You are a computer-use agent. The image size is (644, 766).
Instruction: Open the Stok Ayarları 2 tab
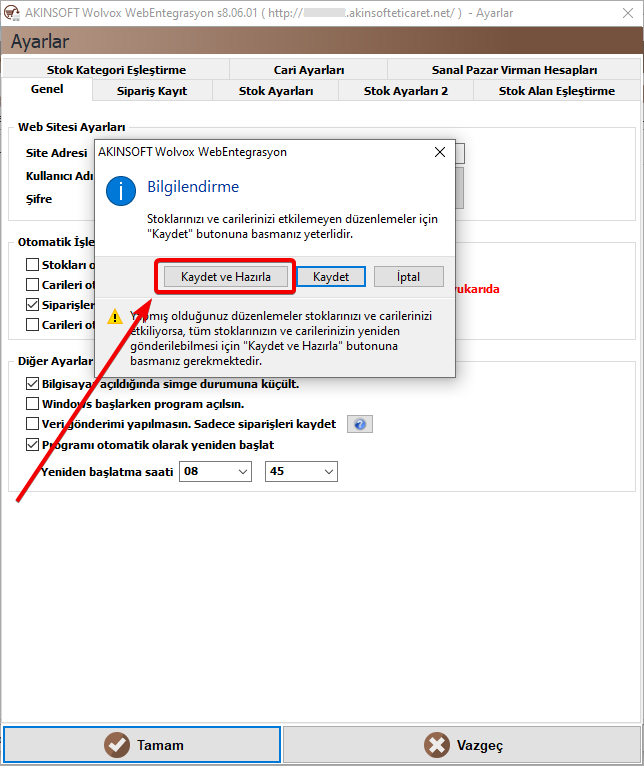(x=406, y=91)
